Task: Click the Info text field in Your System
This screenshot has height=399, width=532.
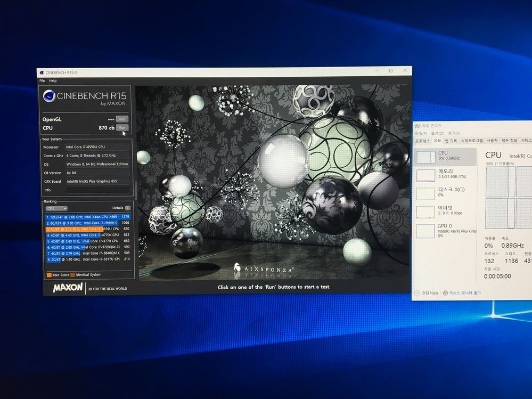Action: [x=97, y=190]
